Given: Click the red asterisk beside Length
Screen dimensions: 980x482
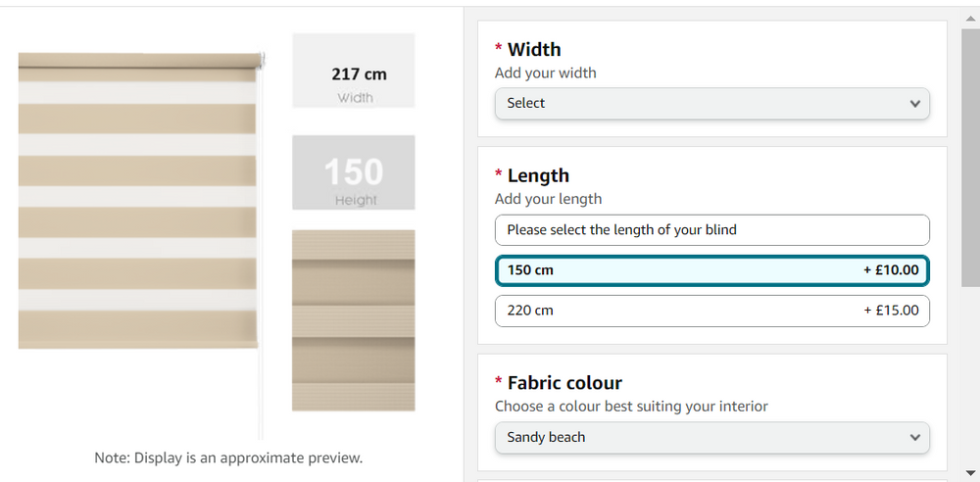Looking at the screenshot, I should coord(499,175).
